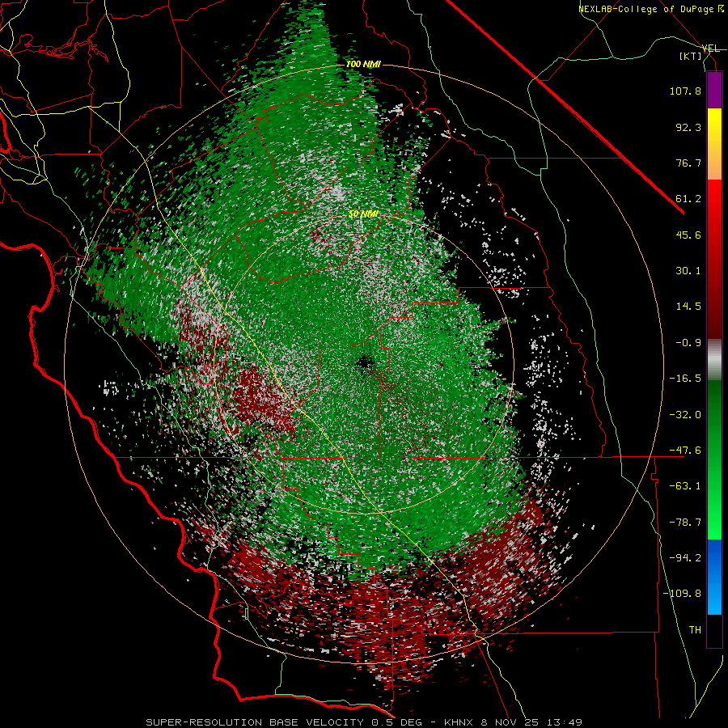Click the -109.8 legend value
728x728 pixels.
[x=682, y=594]
